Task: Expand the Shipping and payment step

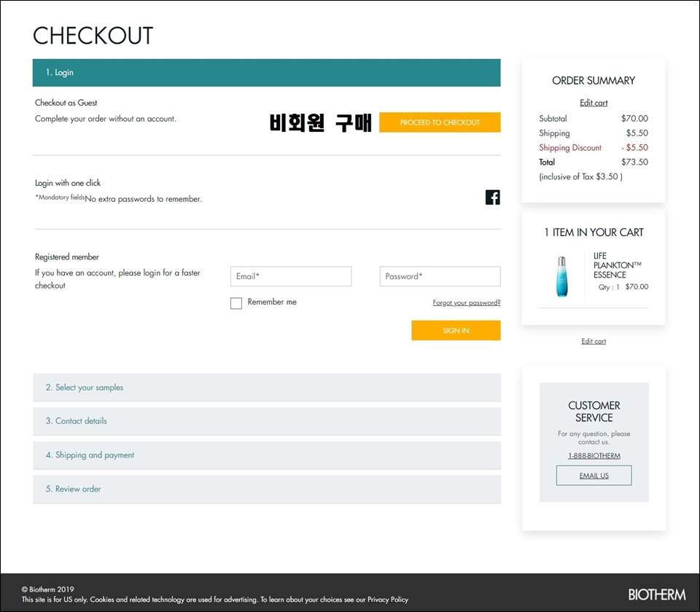Action: click(267, 455)
